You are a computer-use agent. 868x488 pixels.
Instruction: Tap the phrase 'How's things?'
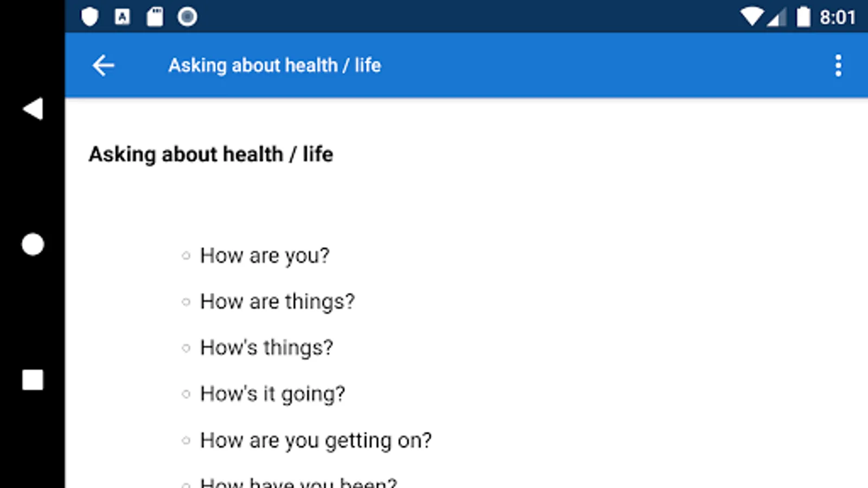click(x=266, y=348)
